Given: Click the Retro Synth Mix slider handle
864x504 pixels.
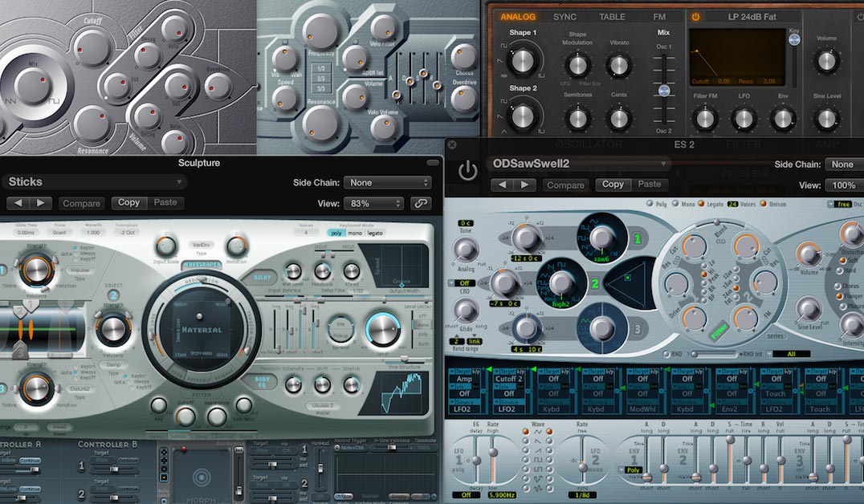Looking at the screenshot, I should [x=664, y=91].
